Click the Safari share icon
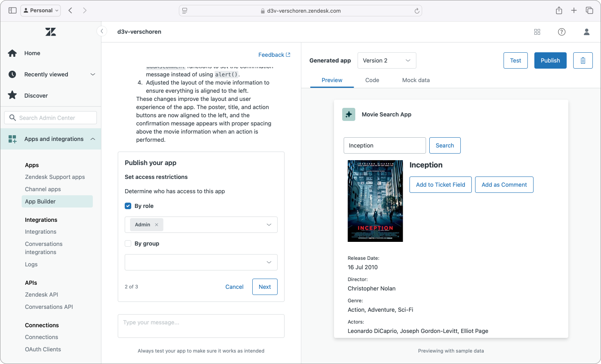 (559, 10)
